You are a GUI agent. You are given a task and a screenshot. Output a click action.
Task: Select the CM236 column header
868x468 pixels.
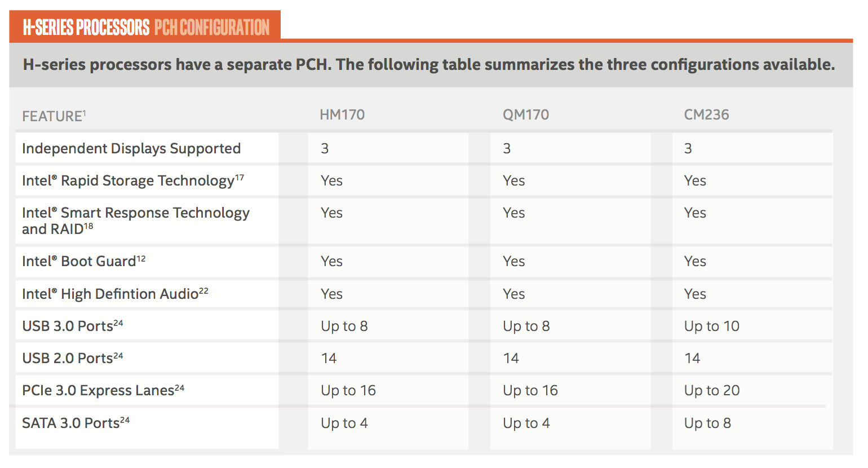point(706,115)
